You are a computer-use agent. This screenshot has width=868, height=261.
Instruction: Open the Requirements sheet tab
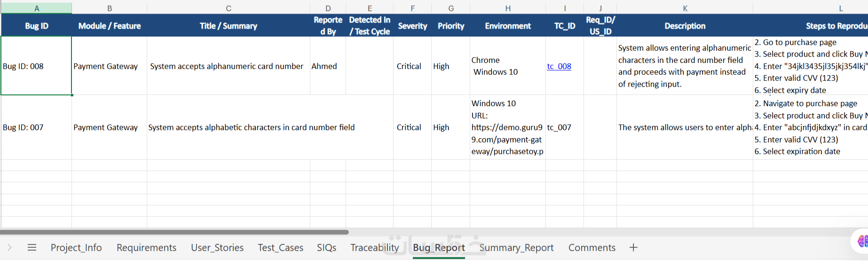tap(146, 247)
